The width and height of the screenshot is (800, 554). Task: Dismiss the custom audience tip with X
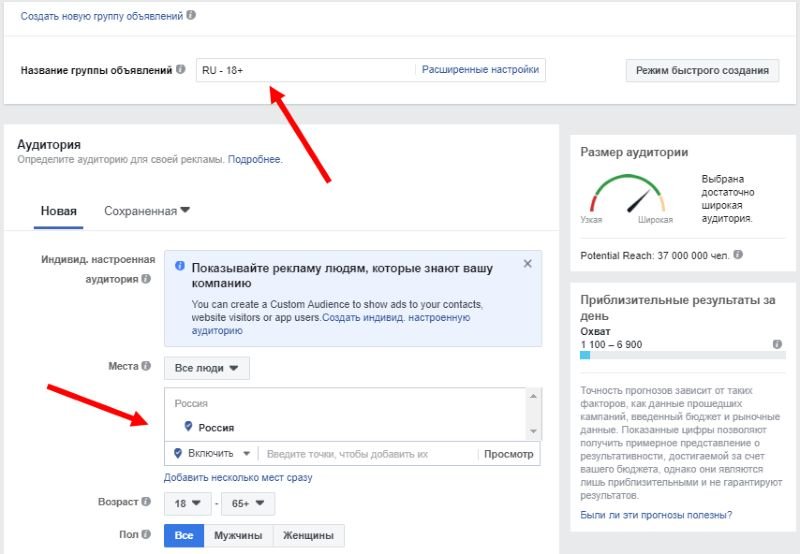(527, 265)
